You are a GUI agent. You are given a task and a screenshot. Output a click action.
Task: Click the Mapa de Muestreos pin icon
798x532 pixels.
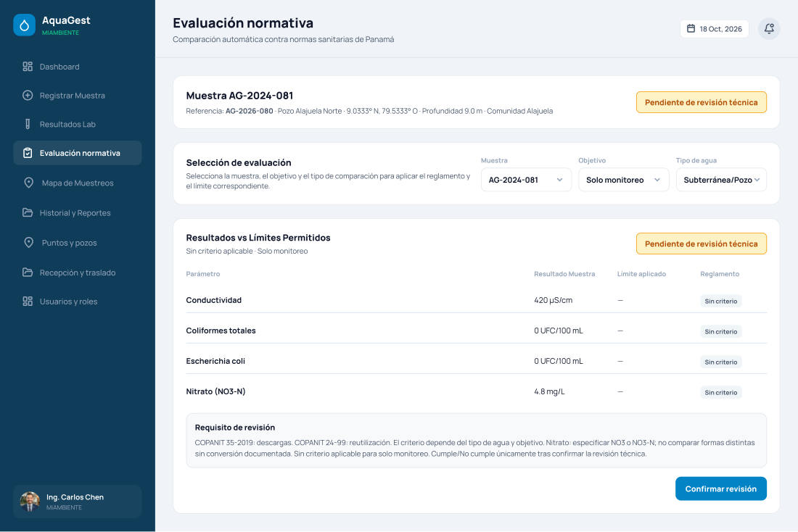tap(29, 183)
